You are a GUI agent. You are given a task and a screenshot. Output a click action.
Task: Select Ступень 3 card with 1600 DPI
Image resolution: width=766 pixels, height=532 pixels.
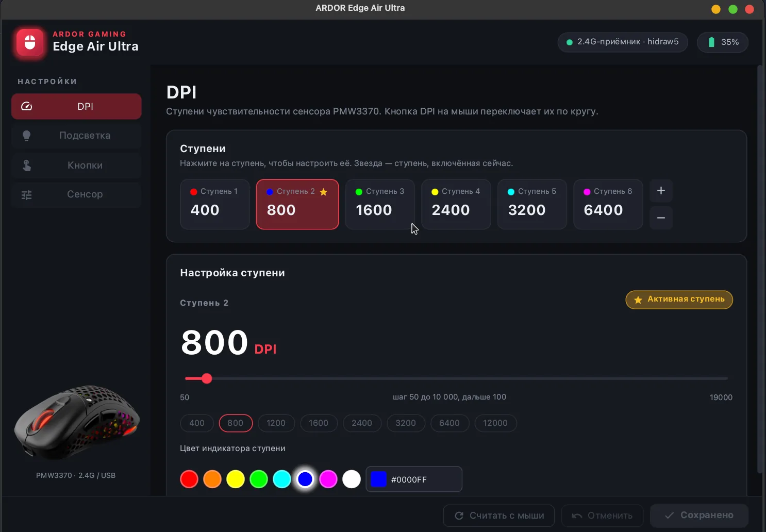click(x=380, y=204)
